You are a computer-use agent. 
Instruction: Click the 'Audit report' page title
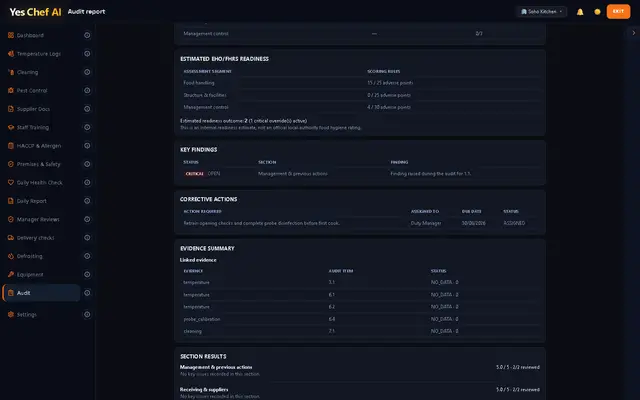pos(87,12)
